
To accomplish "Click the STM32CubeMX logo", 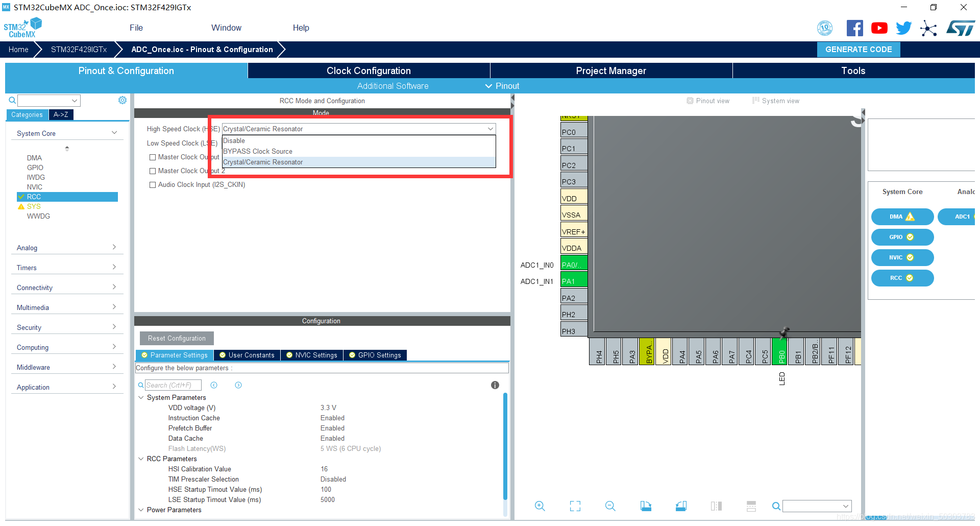I will pyautogui.click(x=22, y=28).
